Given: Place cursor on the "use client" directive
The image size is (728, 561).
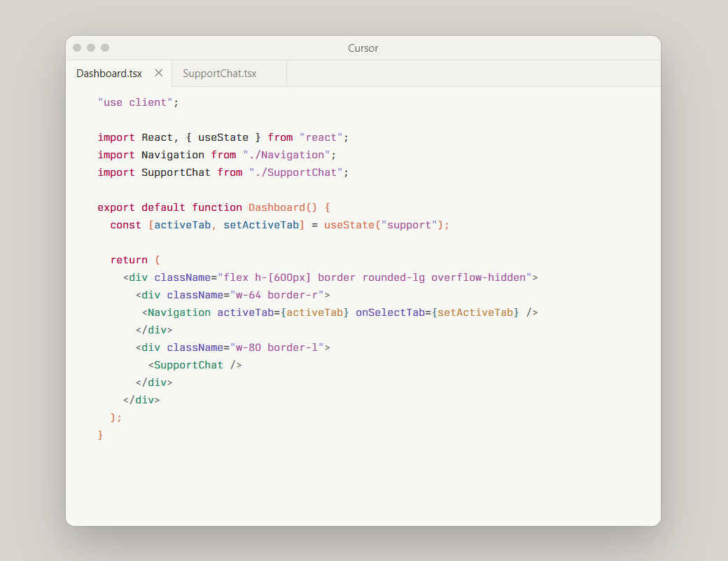Looking at the screenshot, I should tap(135, 102).
